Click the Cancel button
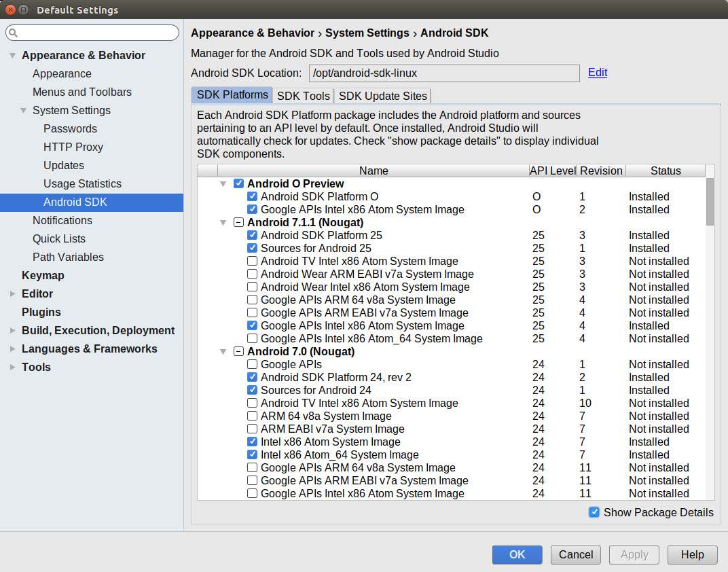This screenshot has height=572, width=728. click(576, 554)
